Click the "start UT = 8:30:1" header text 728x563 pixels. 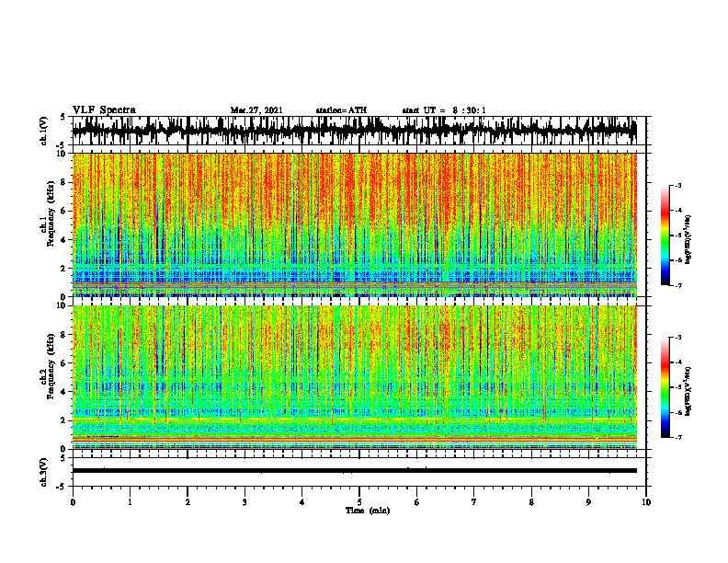(444, 110)
